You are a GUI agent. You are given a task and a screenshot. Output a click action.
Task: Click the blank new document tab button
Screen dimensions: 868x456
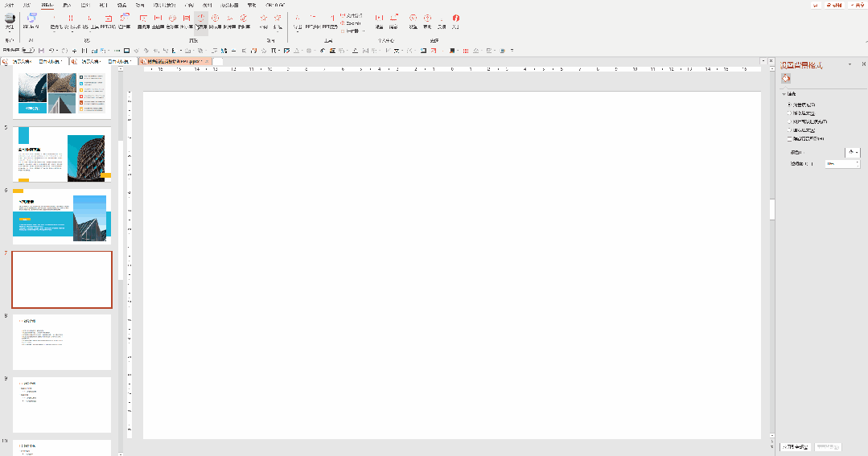coord(217,61)
